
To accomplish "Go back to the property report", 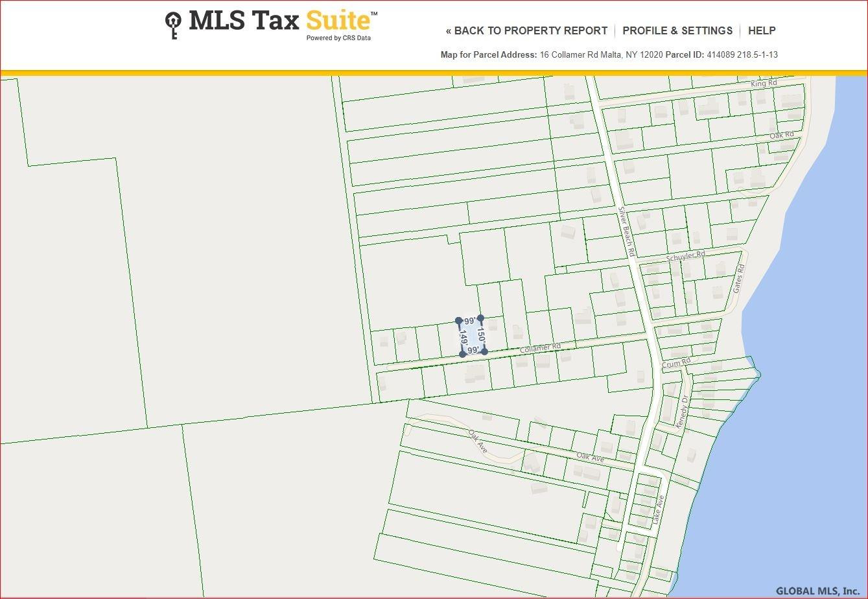I will [526, 30].
